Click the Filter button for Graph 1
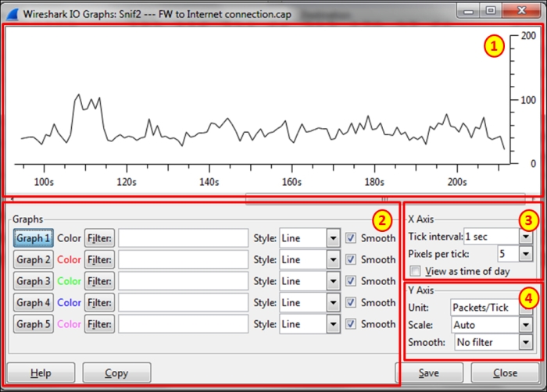Viewport: 547px width, 392px height. coord(99,238)
